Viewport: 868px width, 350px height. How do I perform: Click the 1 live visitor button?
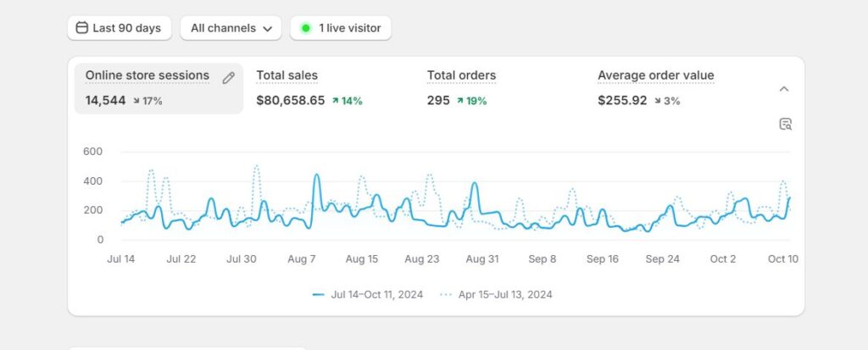coord(341,28)
